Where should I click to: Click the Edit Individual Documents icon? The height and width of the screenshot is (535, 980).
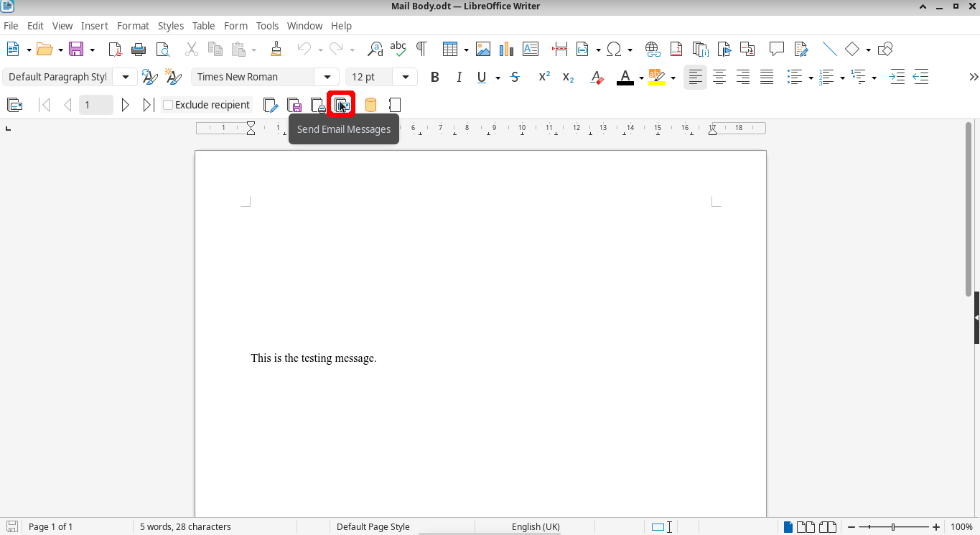pos(270,105)
